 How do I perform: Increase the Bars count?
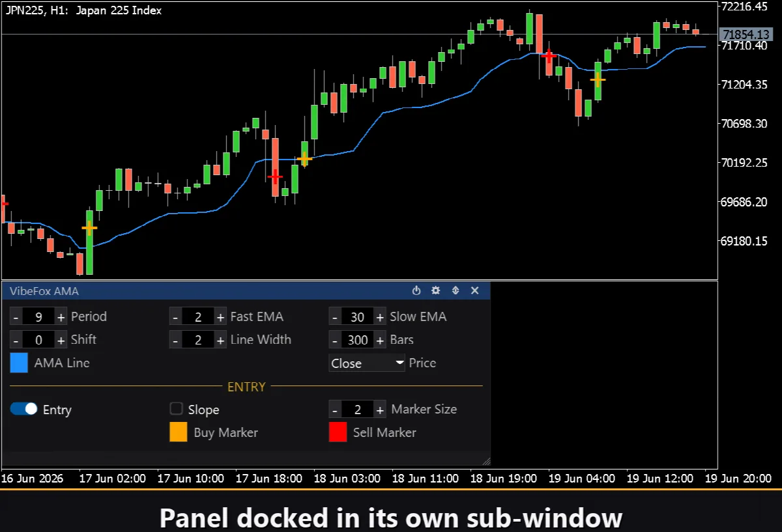(380, 340)
